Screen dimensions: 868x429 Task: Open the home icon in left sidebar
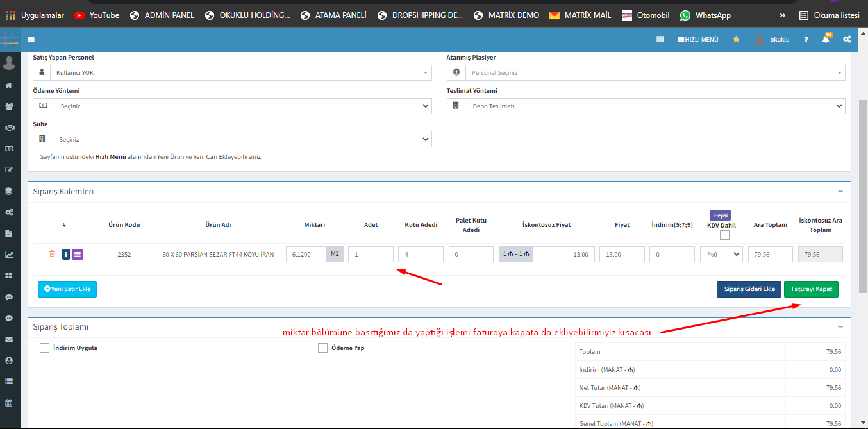click(9, 85)
